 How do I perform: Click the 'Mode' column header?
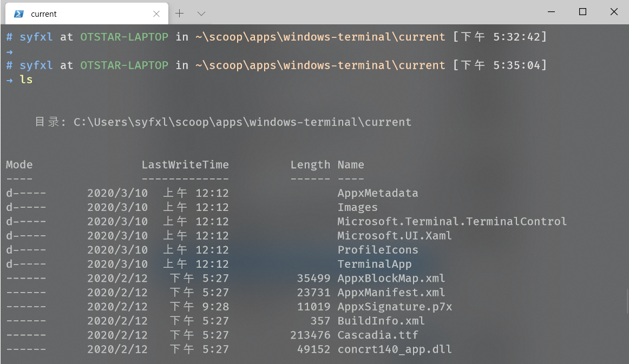point(19,165)
